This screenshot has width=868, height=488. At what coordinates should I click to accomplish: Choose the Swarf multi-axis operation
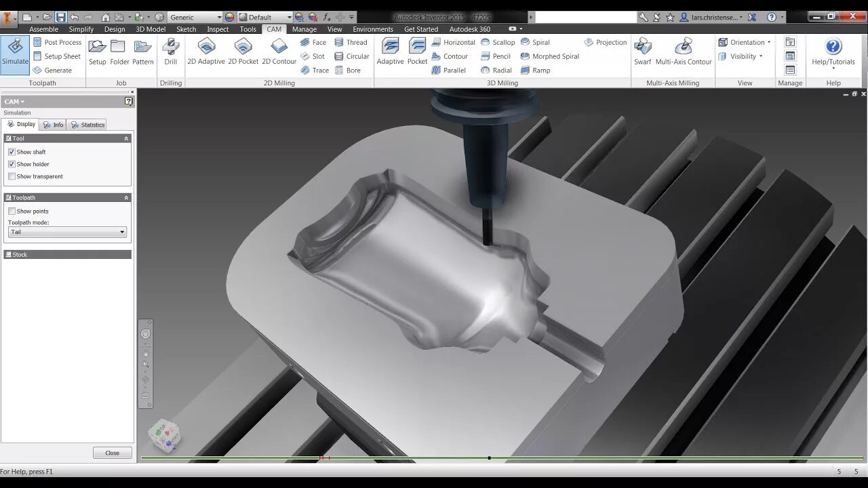[x=643, y=53]
